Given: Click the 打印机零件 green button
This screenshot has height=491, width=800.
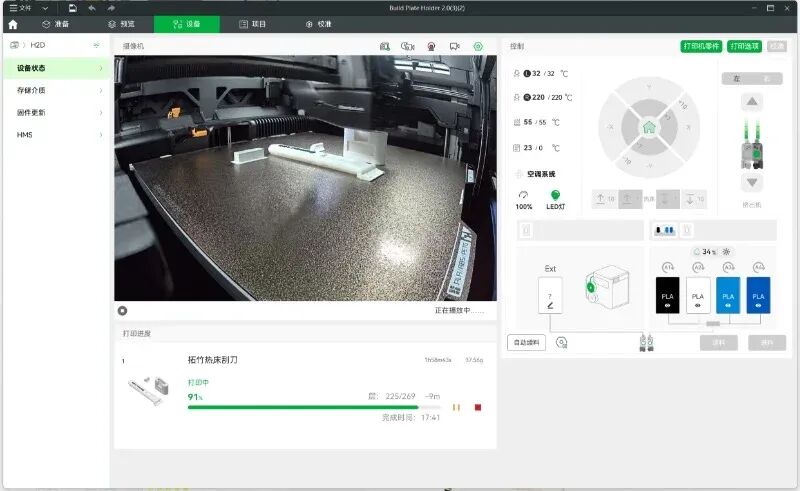Looking at the screenshot, I should coord(701,46).
